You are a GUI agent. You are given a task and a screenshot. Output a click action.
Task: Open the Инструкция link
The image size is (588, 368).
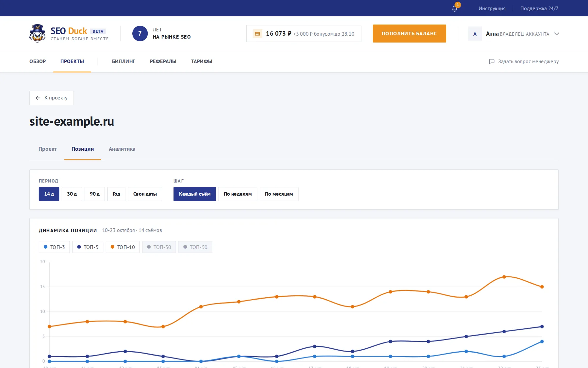click(492, 8)
